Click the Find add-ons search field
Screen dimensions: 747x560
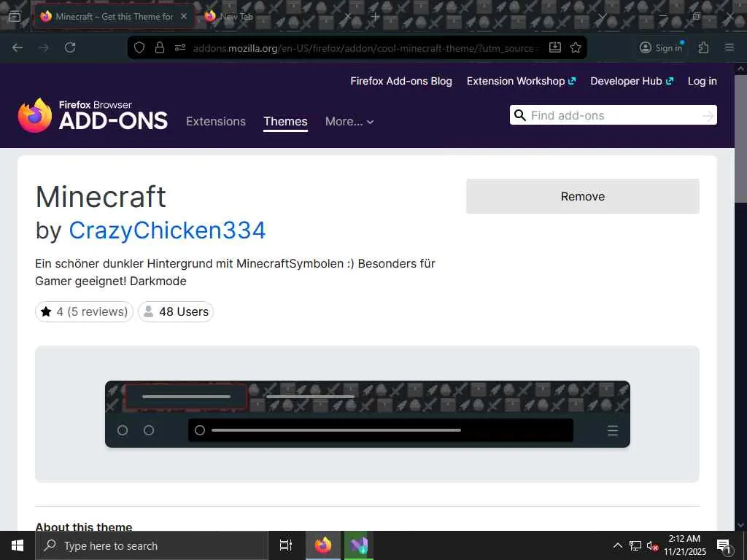pyautogui.click(x=613, y=115)
